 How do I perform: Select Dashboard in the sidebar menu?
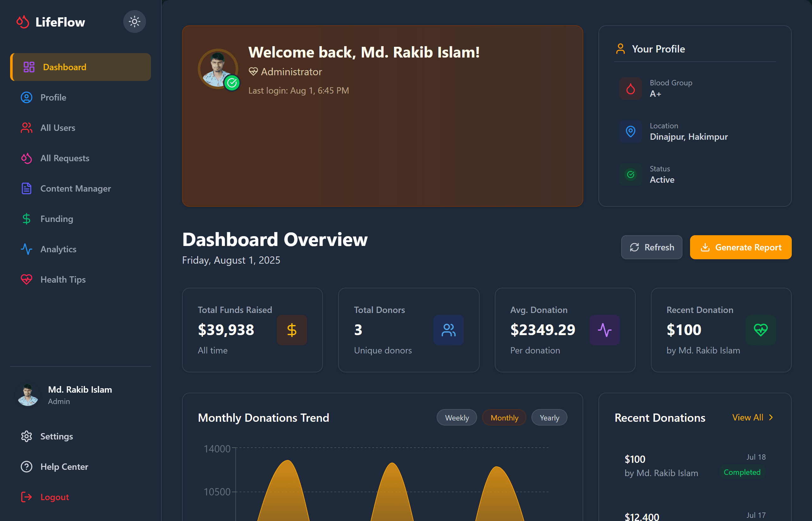tap(64, 67)
